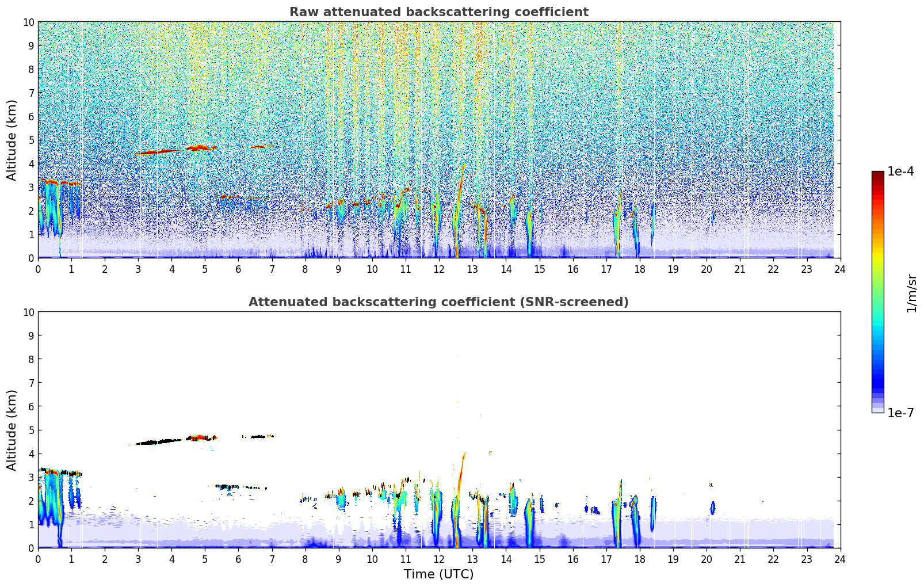
Task: Select the "Time (UTC)" x-axis label
Action: tap(438, 574)
